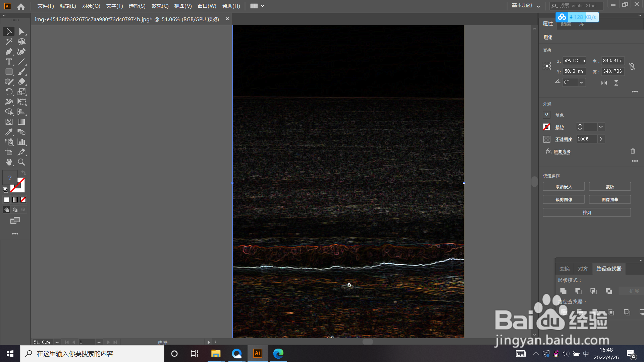This screenshot has height=362, width=644.
Task: Select the Shaper tool
Action: (x=9, y=82)
